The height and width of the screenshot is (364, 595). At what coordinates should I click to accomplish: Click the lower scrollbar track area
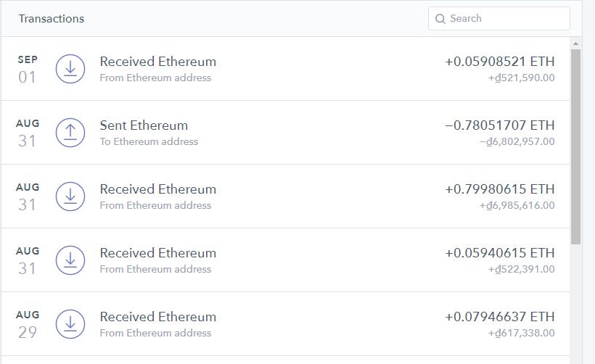tap(575, 305)
